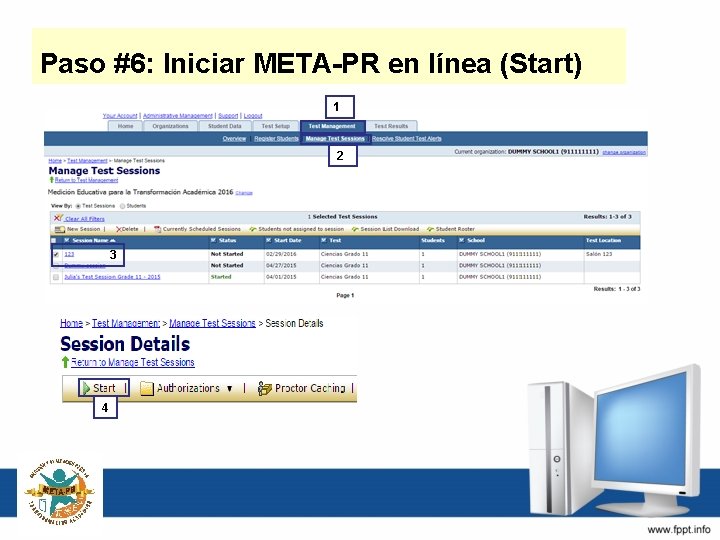Click Test Management in Manage Test Sessions breadcrumb
720x540 pixels.
pyautogui.click(x=87, y=161)
